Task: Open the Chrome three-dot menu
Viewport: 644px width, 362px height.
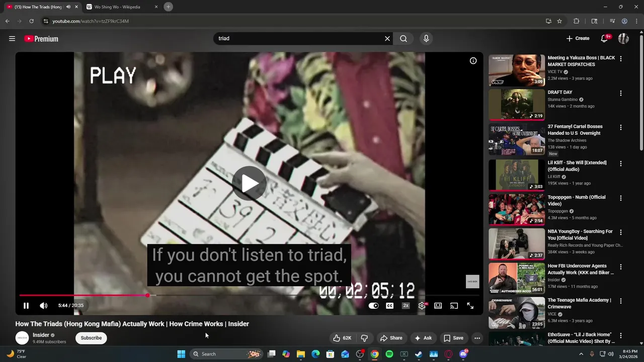Action: coord(636,21)
